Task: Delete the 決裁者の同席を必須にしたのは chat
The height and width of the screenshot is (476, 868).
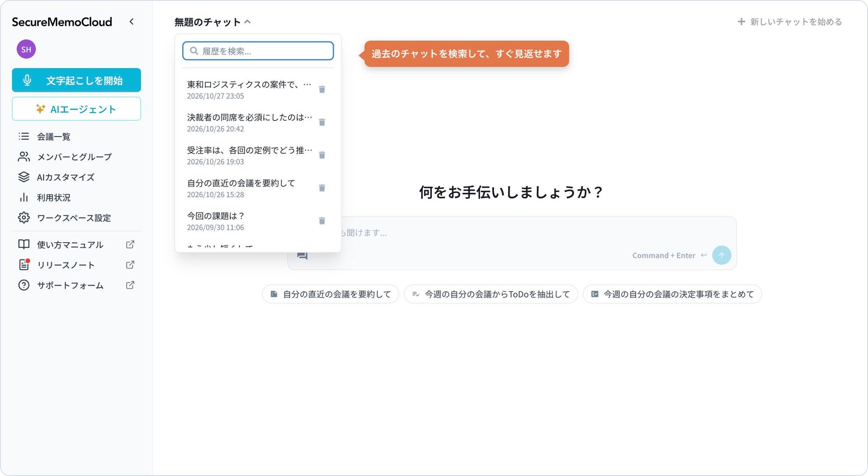Action: (x=322, y=122)
